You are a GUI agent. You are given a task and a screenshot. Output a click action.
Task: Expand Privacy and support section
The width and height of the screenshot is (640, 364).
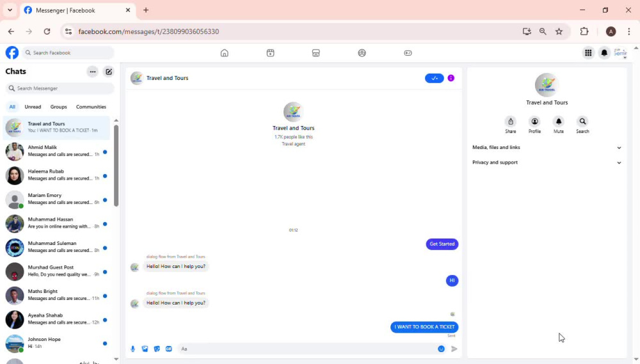[x=547, y=162]
